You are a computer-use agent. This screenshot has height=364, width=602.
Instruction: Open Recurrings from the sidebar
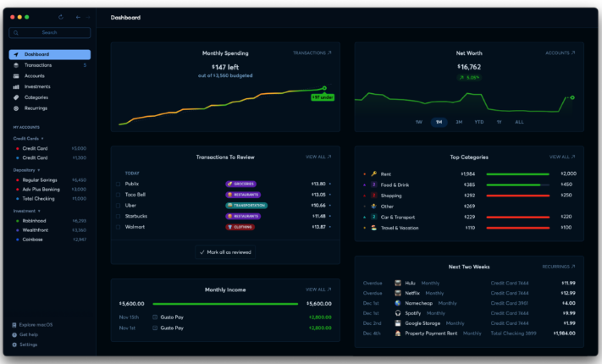pyautogui.click(x=36, y=108)
